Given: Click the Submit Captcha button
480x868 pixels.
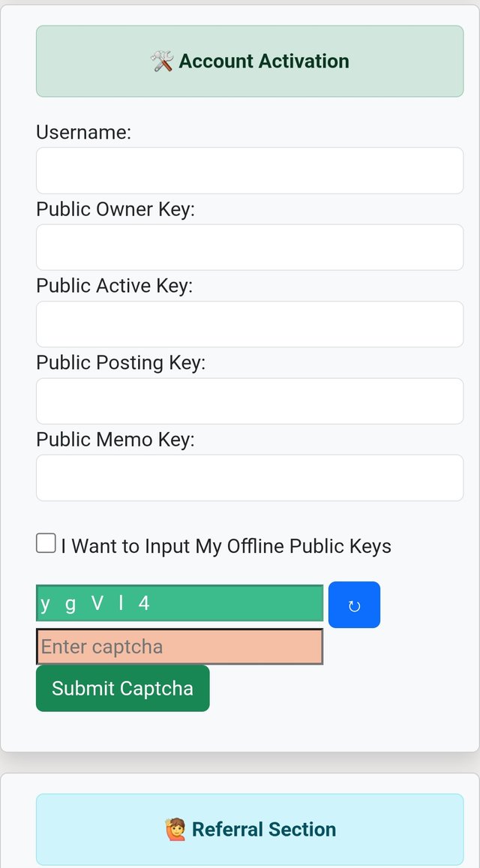Looking at the screenshot, I should click(123, 688).
